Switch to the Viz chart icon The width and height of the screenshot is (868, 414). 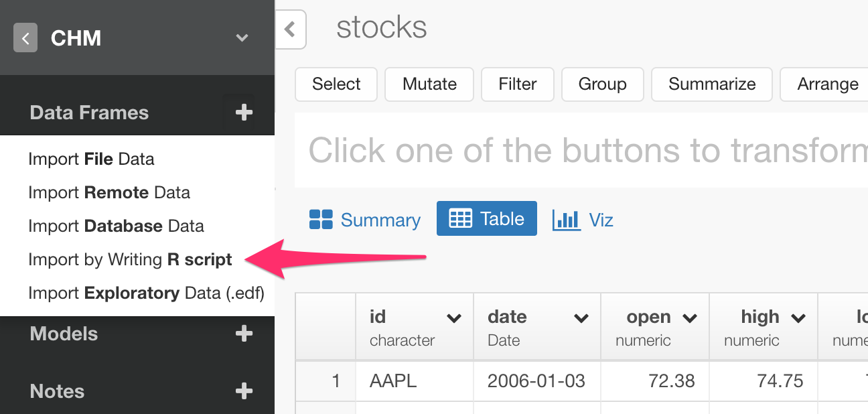566,219
